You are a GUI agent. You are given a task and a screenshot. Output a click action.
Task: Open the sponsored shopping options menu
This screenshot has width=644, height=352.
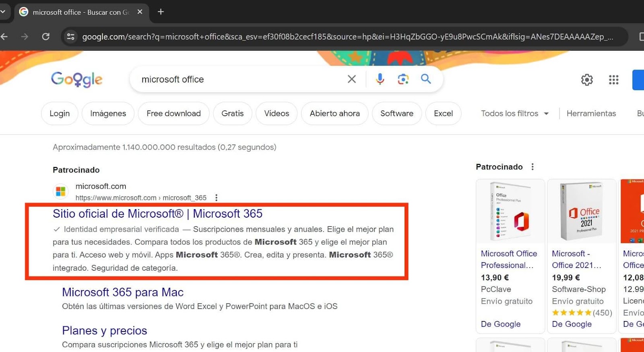tap(533, 167)
